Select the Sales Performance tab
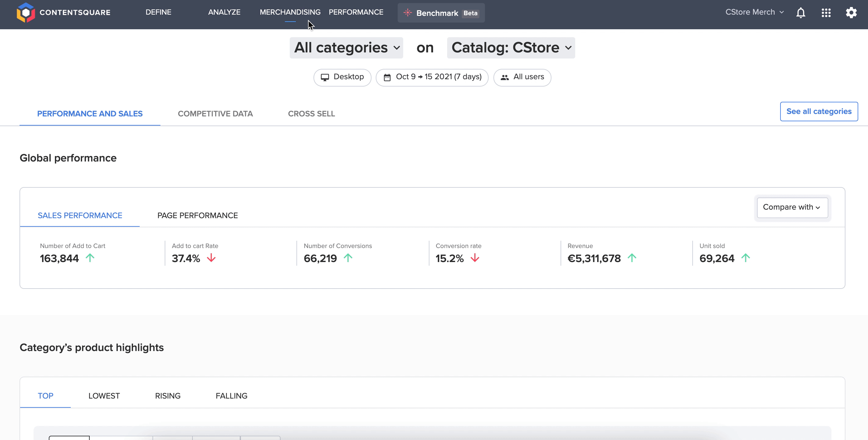868x440 pixels. [x=80, y=215]
